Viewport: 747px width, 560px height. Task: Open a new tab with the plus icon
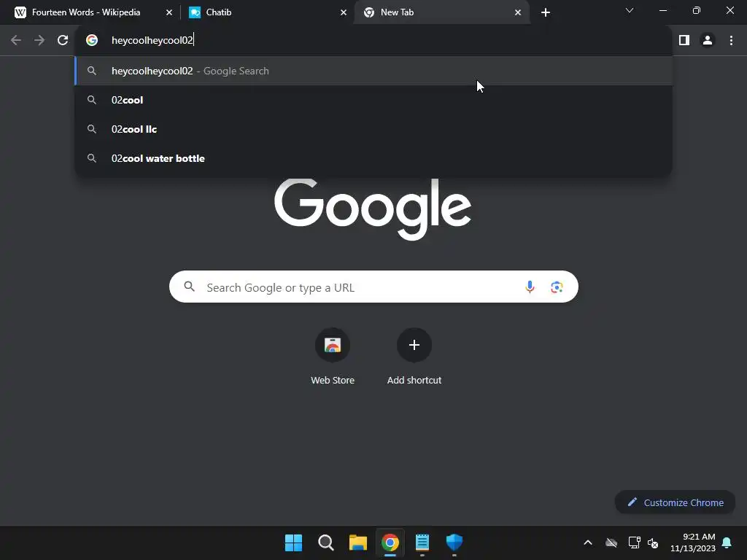pyautogui.click(x=546, y=12)
